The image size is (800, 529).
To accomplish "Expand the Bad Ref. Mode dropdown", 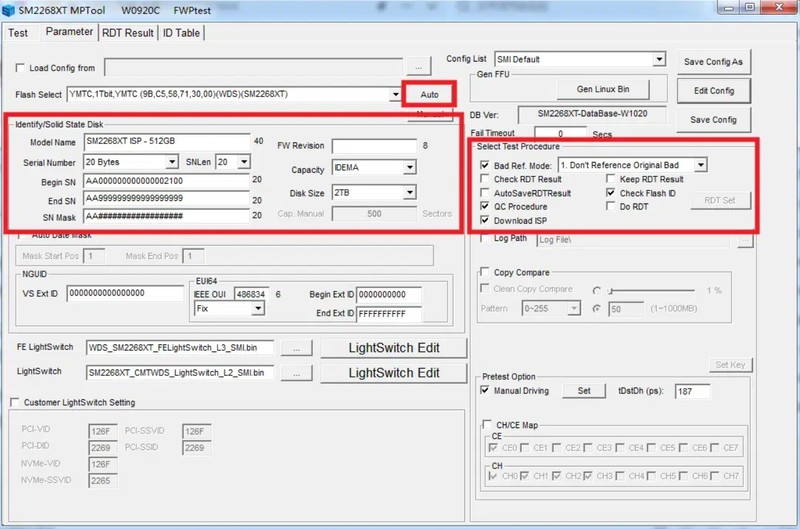I will coord(701,165).
